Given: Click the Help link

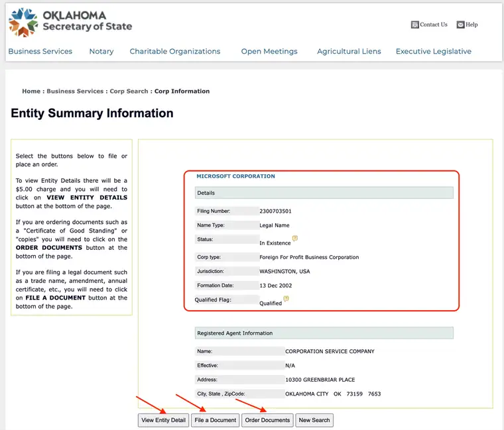Looking at the screenshot, I should [x=472, y=25].
